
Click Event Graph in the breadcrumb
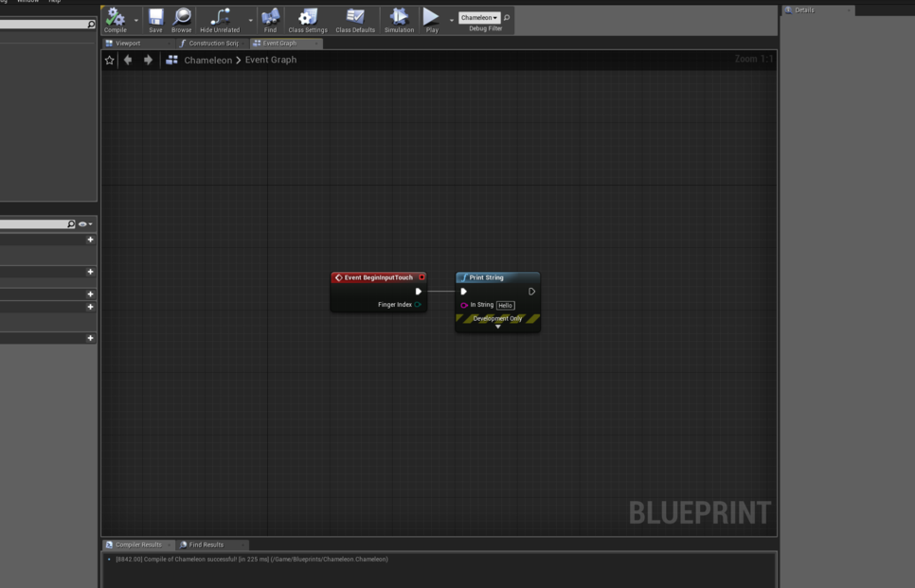coord(271,60)
